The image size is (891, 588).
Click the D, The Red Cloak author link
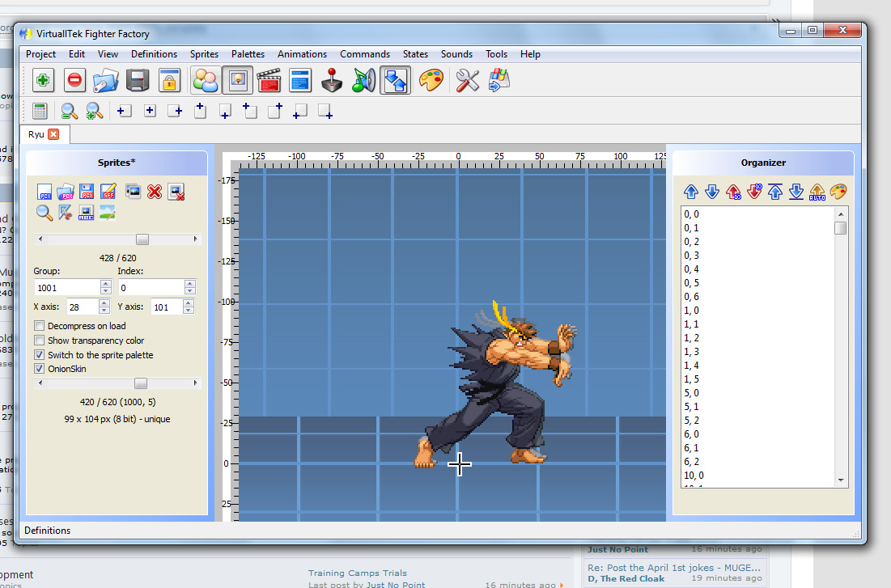pyautogui.click(x=626, y=579)
